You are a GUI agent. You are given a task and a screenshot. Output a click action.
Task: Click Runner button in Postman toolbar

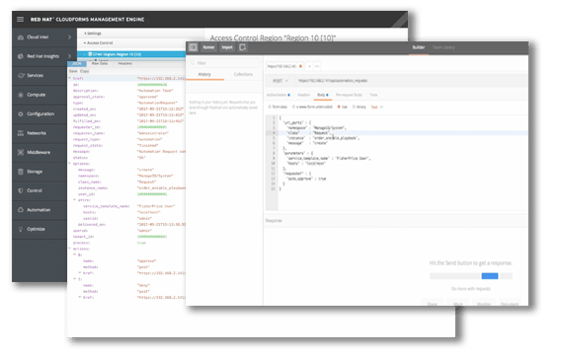[208, 47]
